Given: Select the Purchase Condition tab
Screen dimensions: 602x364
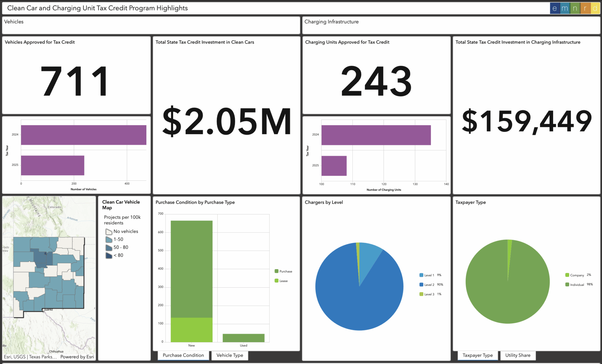Looking at the screenshot, I should [183, 355].
